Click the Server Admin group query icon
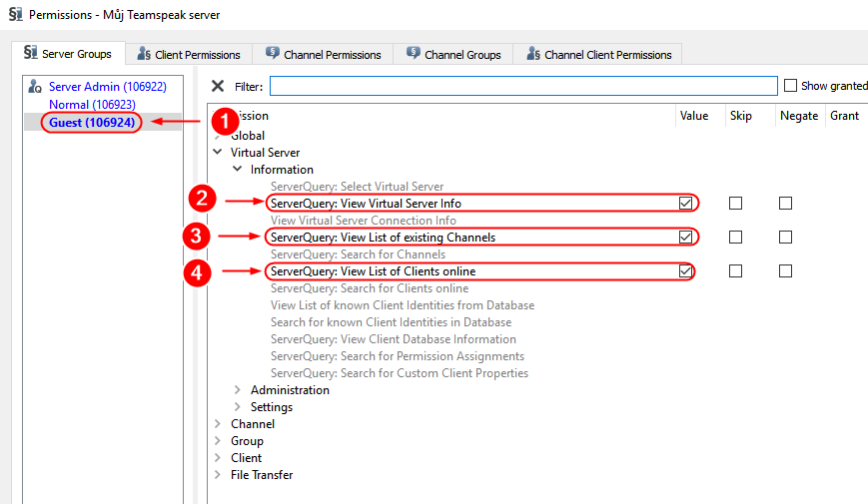 [35, 86]
